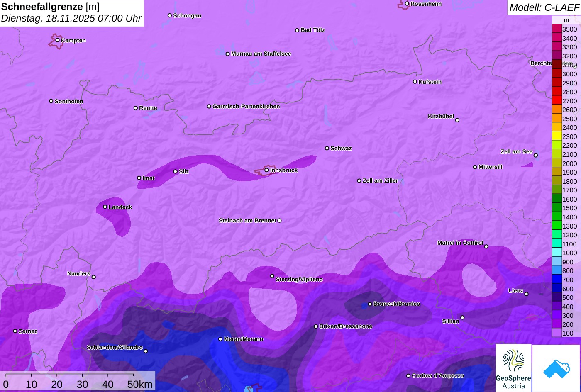Click the Steinach am Brenner marker dot
The image size is (581, 392).
(x=279, y=221)
